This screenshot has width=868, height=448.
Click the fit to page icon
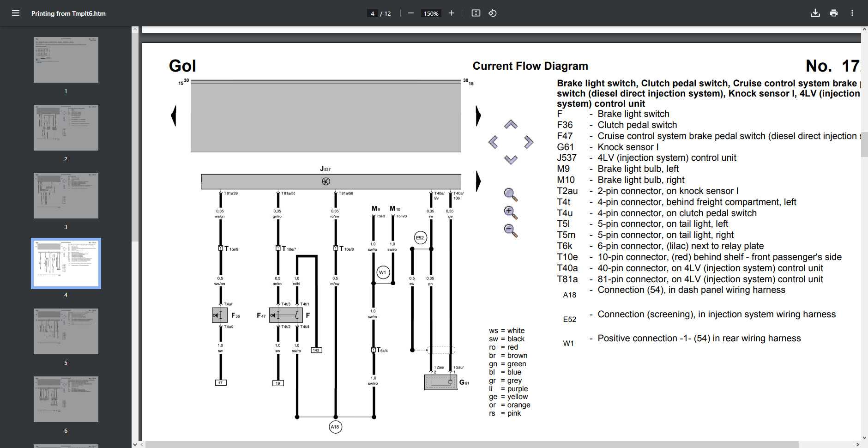(476, 13)
